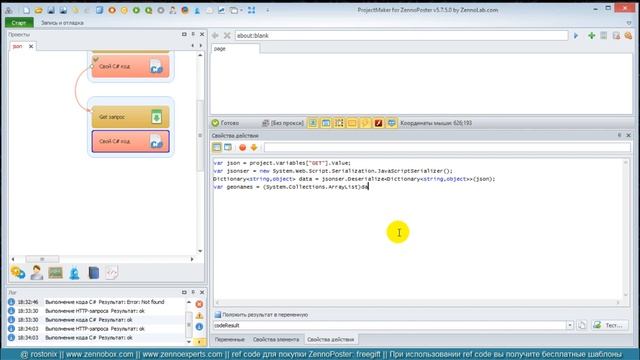640x360 pixels.
Task: Click the blue four-arrows fullscreen icon
Action: [x=251, y=10]
